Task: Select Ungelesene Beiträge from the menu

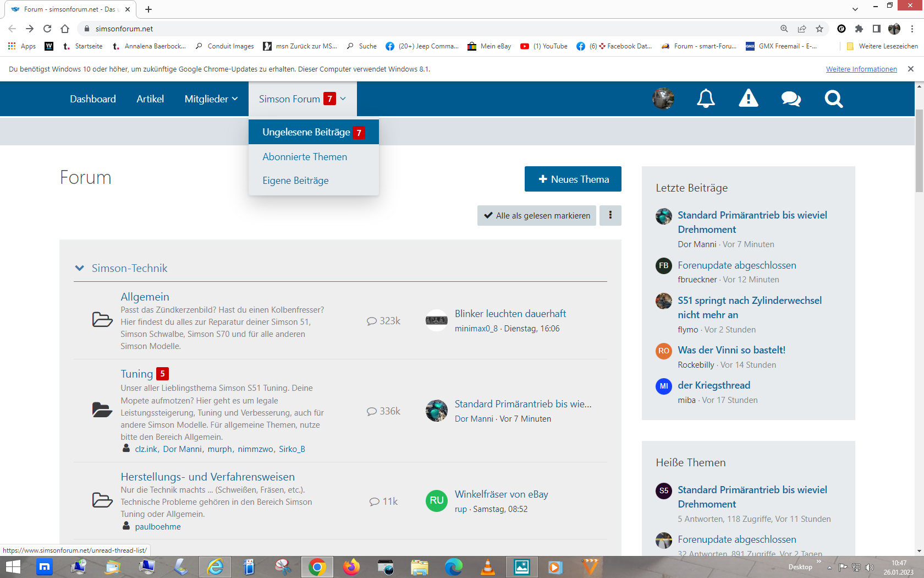Action: point(306,132)
